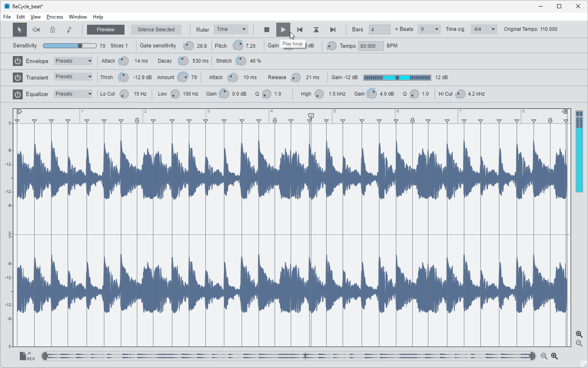Zoom out horizontally on the waveform
Screen dimensions: 588x368
[x=544, y=356]
